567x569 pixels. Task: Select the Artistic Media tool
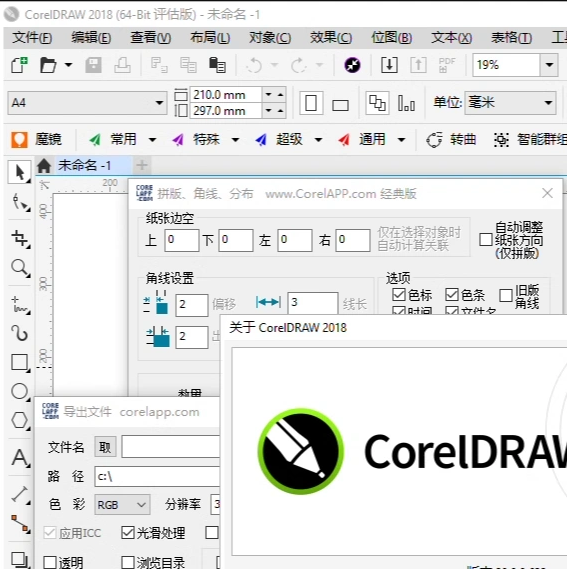point(20,333)
